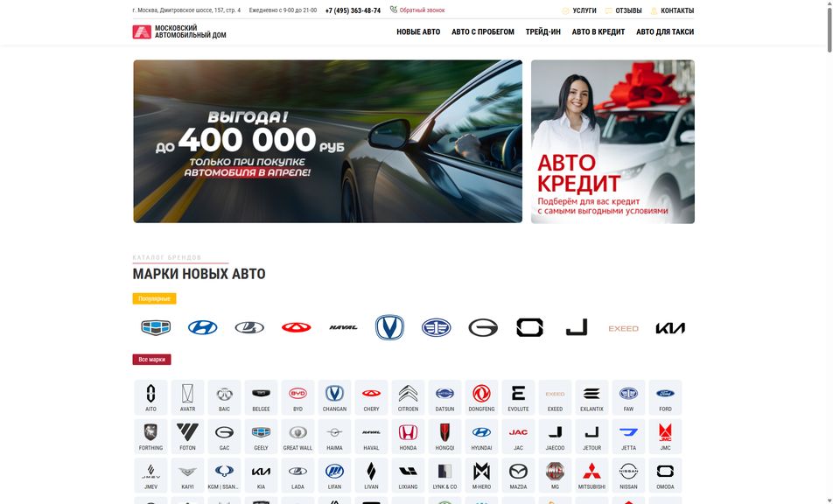Open the M-Hero brand tile
Viewport: 833px width, 504px height.
coord(481,475)
